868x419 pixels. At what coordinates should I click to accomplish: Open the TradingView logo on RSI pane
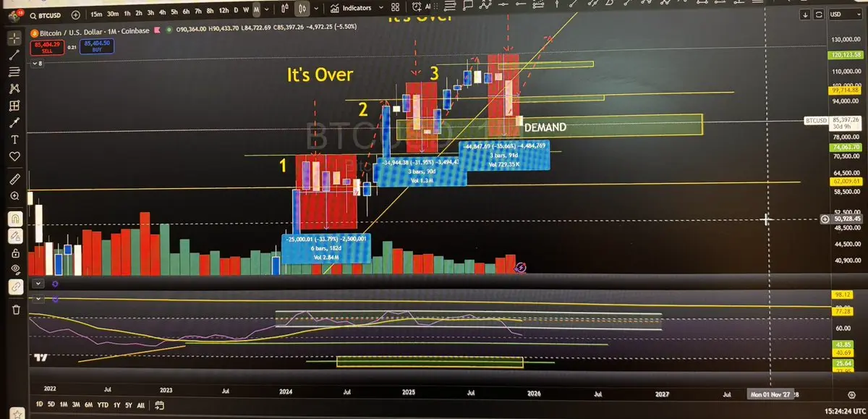pos(40,357)
